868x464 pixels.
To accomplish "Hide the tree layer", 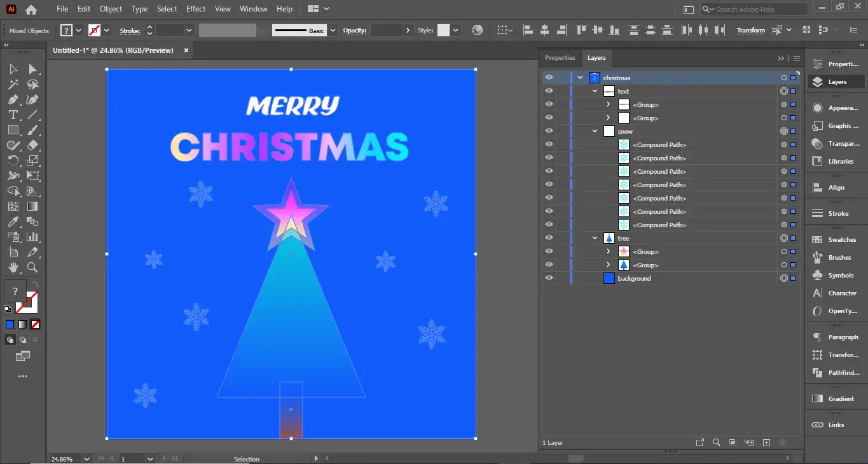I will pyautogui.click(x=548, y=237).
